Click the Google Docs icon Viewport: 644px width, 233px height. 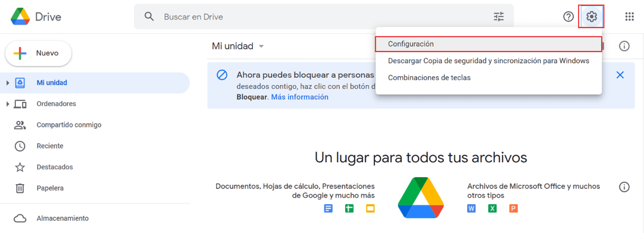(329, 208)
